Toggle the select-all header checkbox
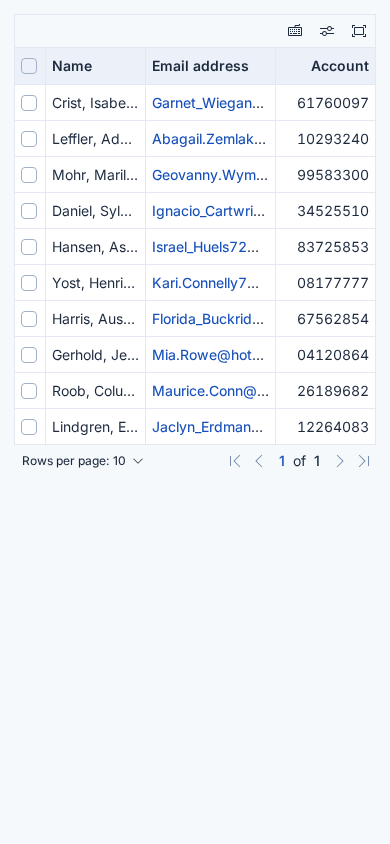Screen dimensions: 390x844 pyautogui.click(x=29, y=66)
